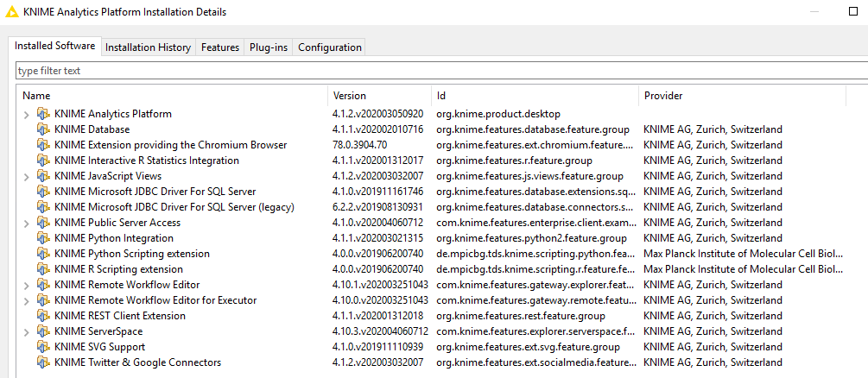Select KNIME Twitter & Google Connectors name

pos(137,362)
